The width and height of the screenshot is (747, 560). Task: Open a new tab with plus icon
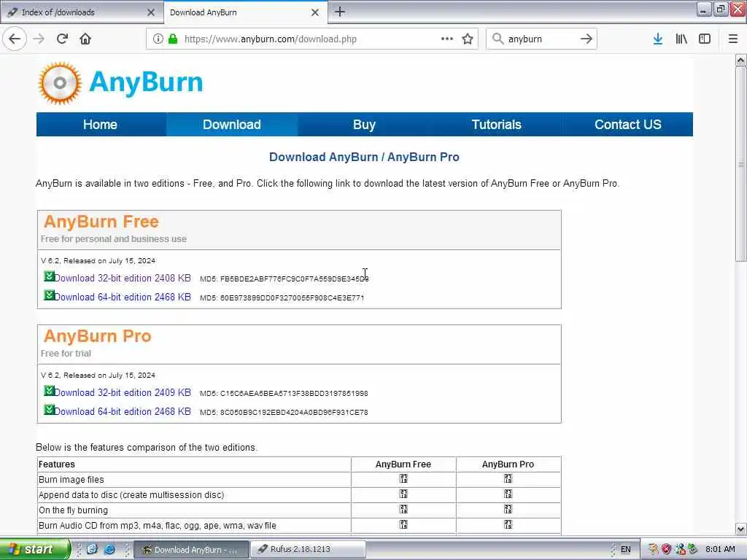(340, 12)
